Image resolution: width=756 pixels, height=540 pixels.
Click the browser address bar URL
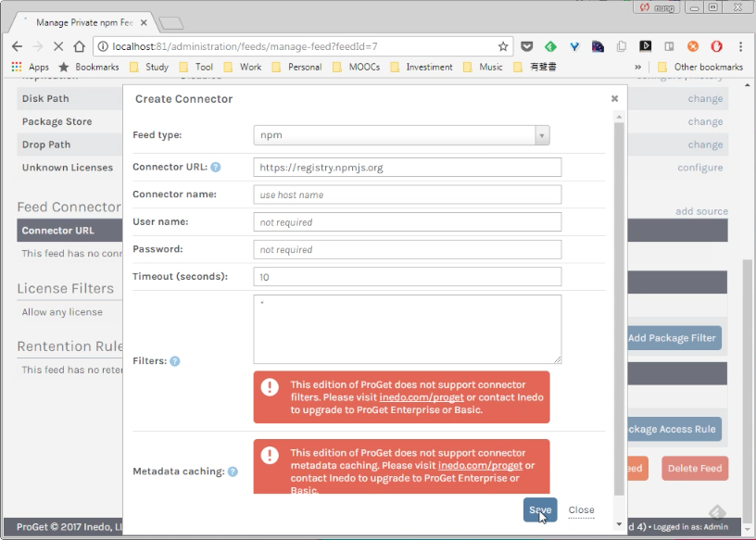pyautogui.click(x=245, y=46)
